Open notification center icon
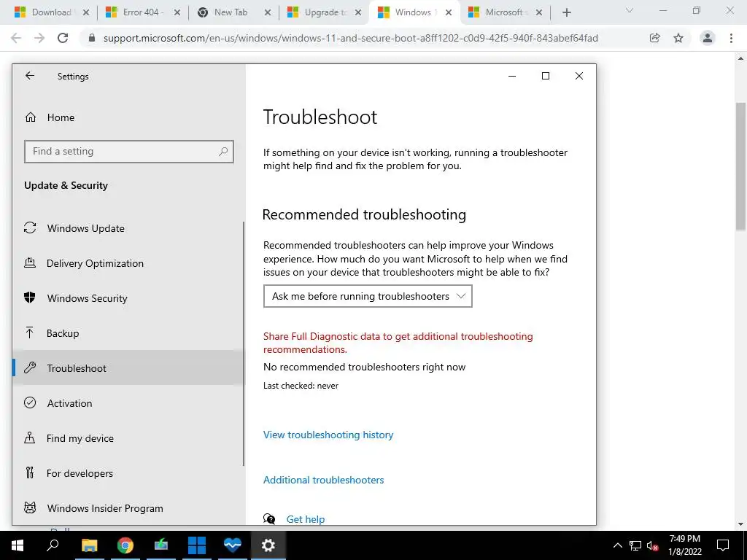The width and height of the screenshot is (747, 560). (723, 545)
